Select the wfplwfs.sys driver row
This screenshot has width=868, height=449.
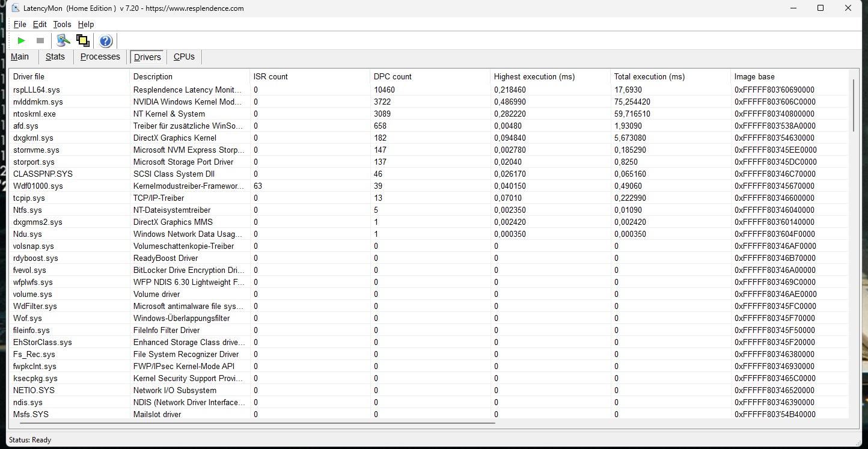[x=429, y=282]
